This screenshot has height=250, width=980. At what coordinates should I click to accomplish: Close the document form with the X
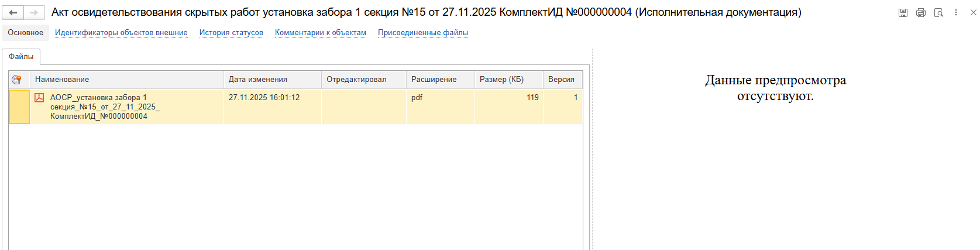(x=973, y=12)
